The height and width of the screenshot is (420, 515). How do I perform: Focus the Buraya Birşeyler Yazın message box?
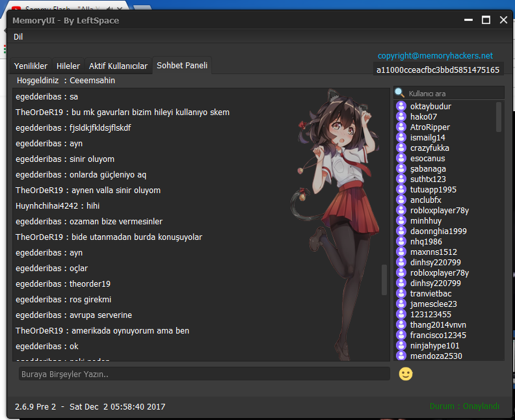(x=204, y=374)
